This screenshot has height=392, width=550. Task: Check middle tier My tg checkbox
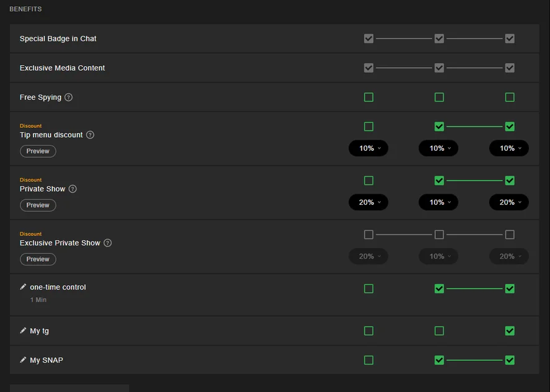point(439,331)
